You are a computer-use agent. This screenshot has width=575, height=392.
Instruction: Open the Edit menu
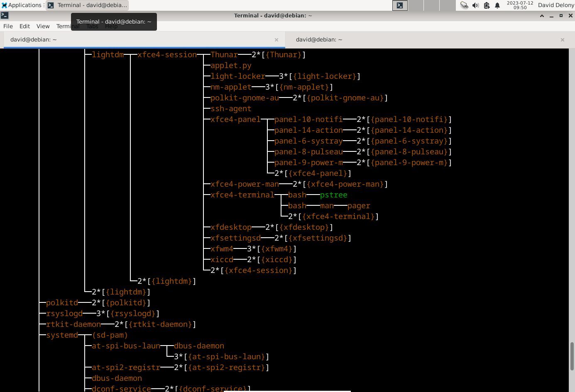24,26
